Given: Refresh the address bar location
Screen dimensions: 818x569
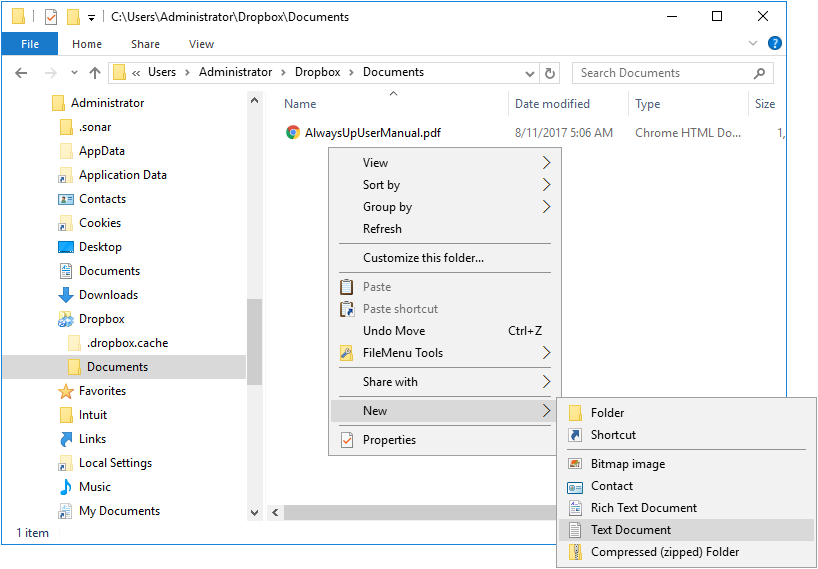Looking at the screenshot, I should (549, 73).
